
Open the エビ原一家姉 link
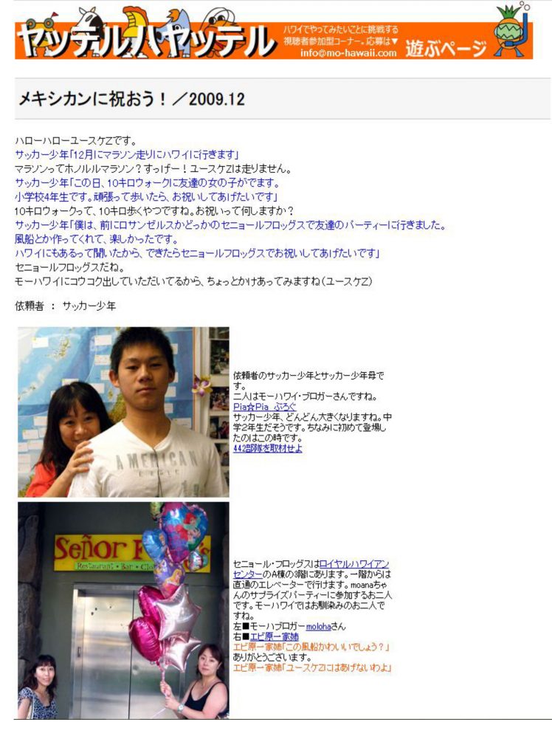tap(274, 637)
